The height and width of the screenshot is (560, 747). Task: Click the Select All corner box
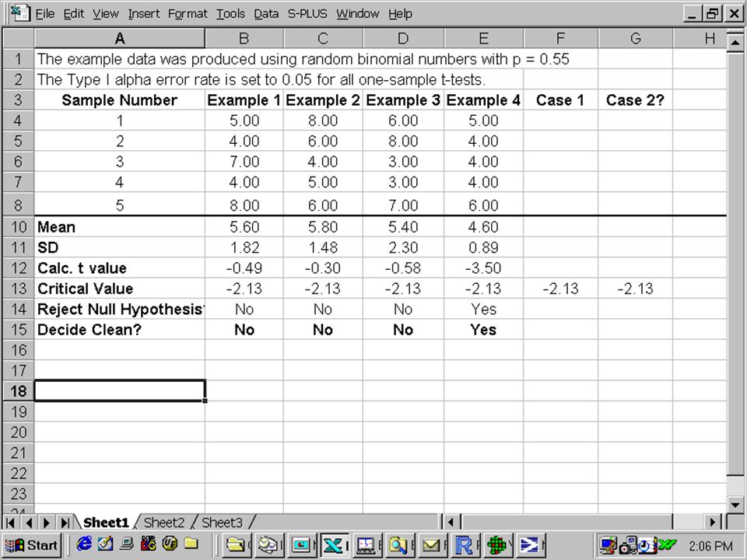tap(18, 38)
